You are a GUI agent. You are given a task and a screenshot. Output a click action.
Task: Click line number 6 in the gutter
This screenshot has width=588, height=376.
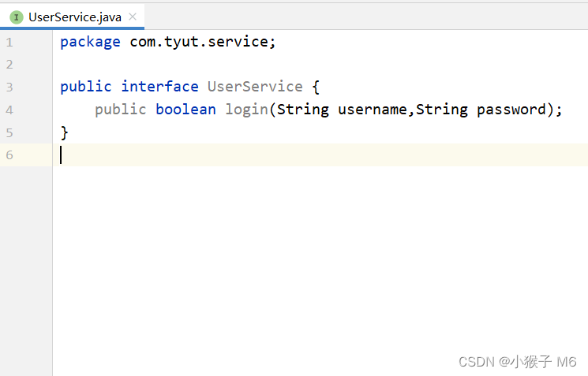[x=9, y=154]
